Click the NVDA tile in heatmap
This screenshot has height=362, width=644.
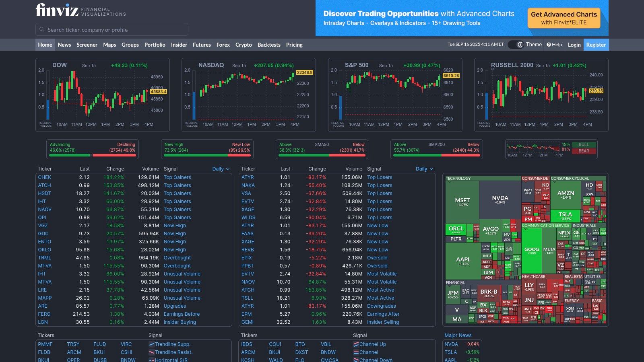pos(500,199)
